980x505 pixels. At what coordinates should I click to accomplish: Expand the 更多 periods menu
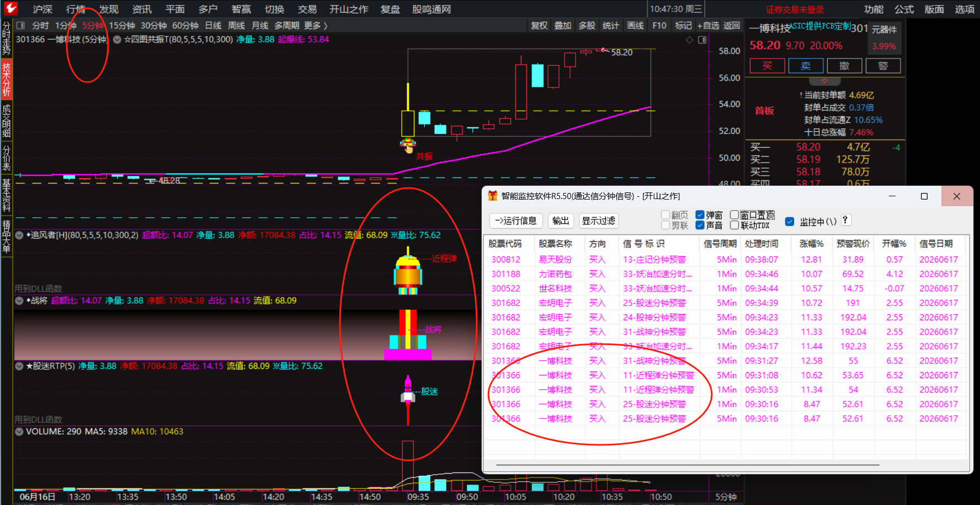pos(316,25)
